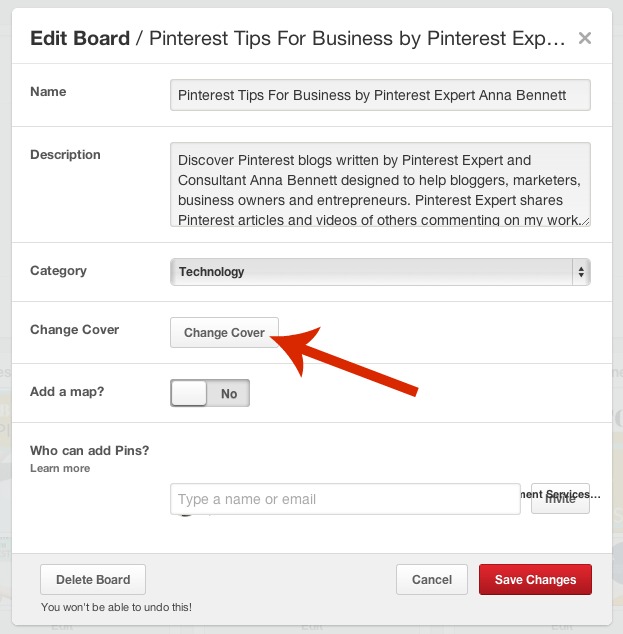Click the Category dropdown up-down arrows
Image resolution: width=623 pixels, height=634 pixels.
tap(581, 272)
